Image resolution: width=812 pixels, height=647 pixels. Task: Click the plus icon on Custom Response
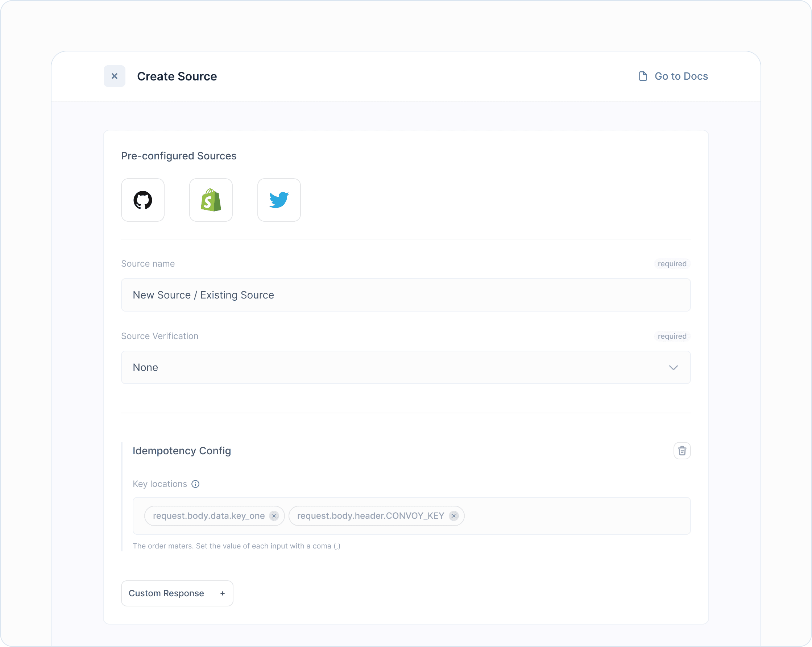click(223, 593)
